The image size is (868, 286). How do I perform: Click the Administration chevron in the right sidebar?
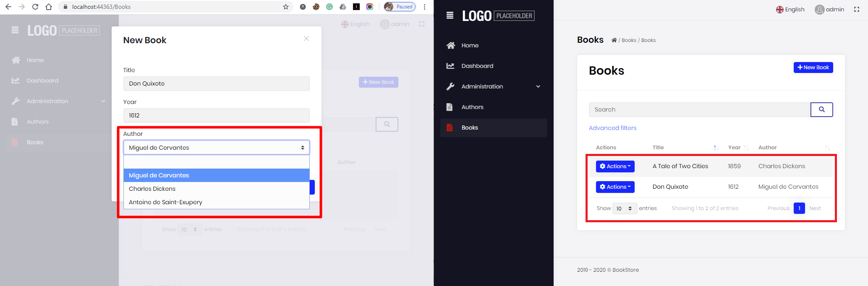538,86
